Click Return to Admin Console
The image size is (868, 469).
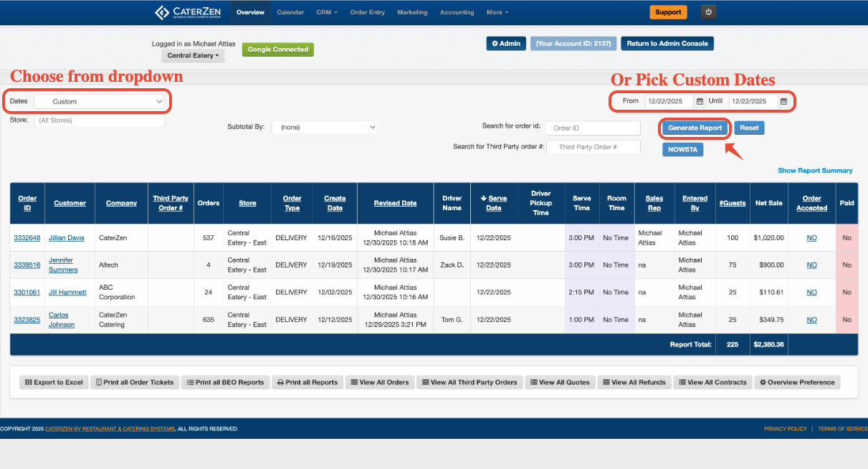[x=667, y=44]
